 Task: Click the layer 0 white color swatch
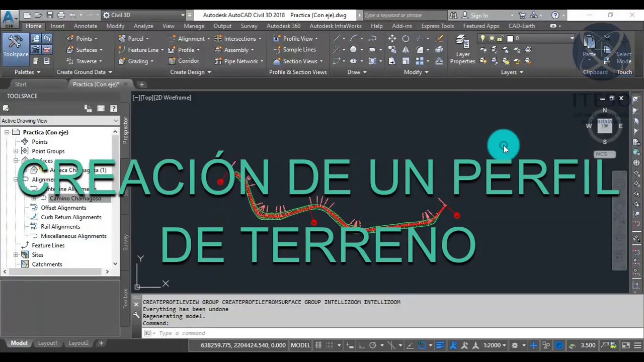[510, 38]
